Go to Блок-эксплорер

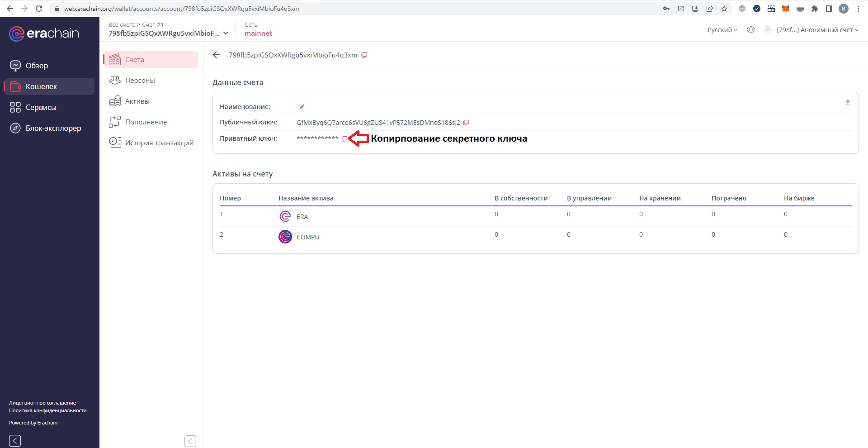pos(53,129)
